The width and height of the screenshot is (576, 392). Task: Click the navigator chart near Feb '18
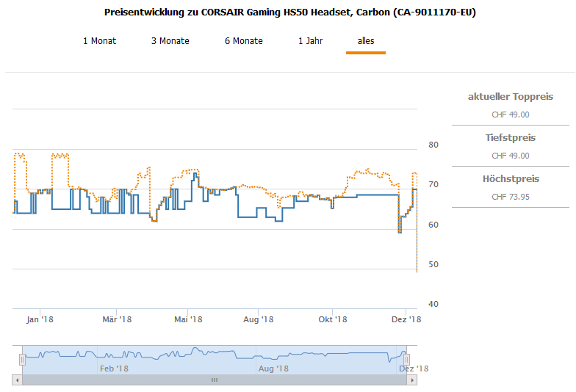[114, 356]
